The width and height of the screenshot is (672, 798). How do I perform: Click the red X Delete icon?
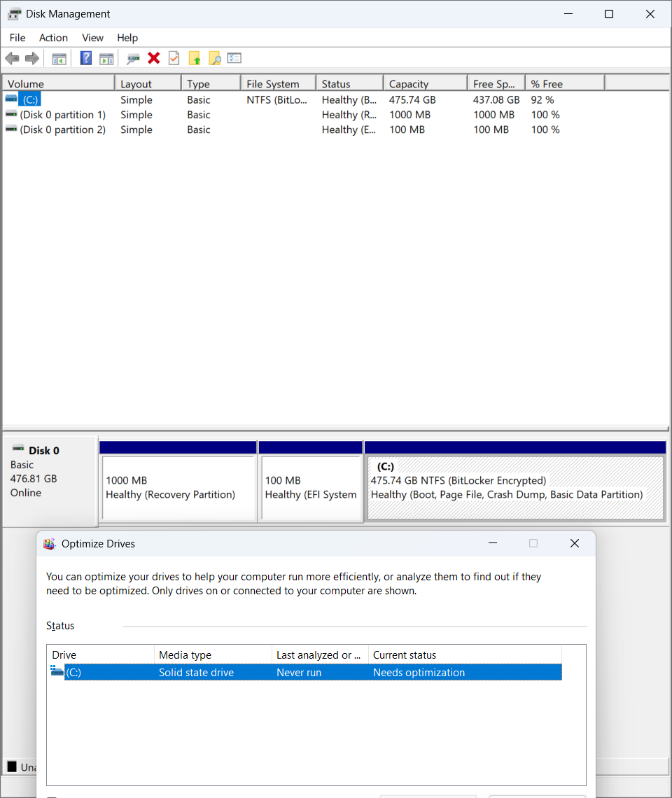click(x=154, y=58)
